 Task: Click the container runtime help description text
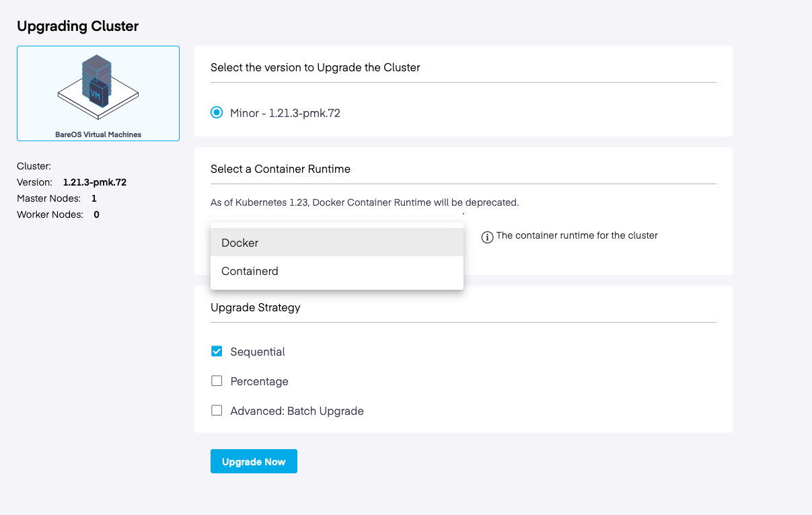click(577, 236)
